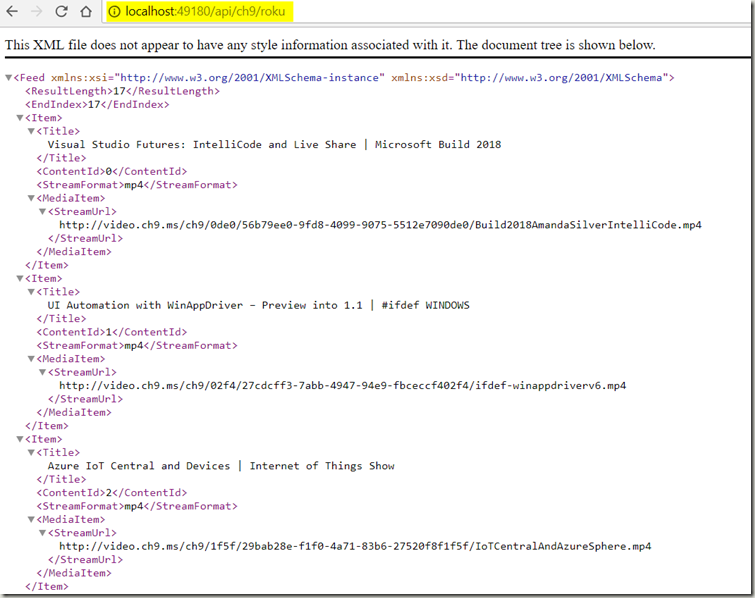This screenshot has height=598, width=755.
Task: View site information icon in address bar
Action: click(114, 12)
